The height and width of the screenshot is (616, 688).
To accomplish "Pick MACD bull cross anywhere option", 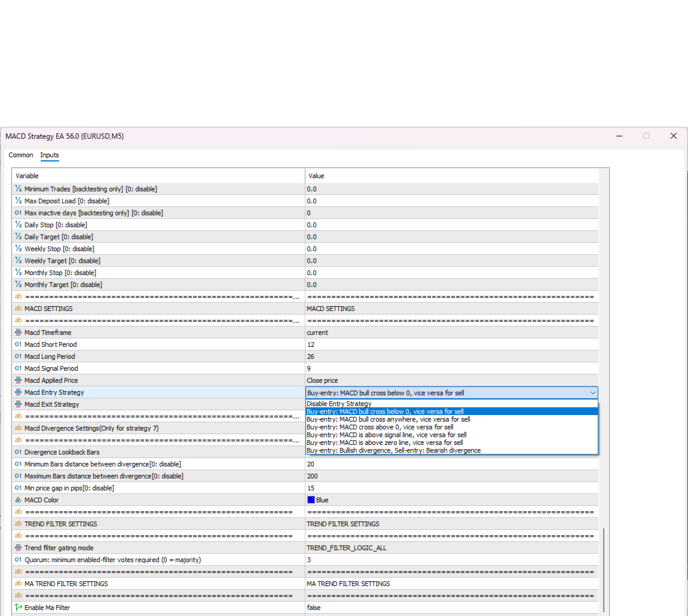I will [x=451, y=419].
